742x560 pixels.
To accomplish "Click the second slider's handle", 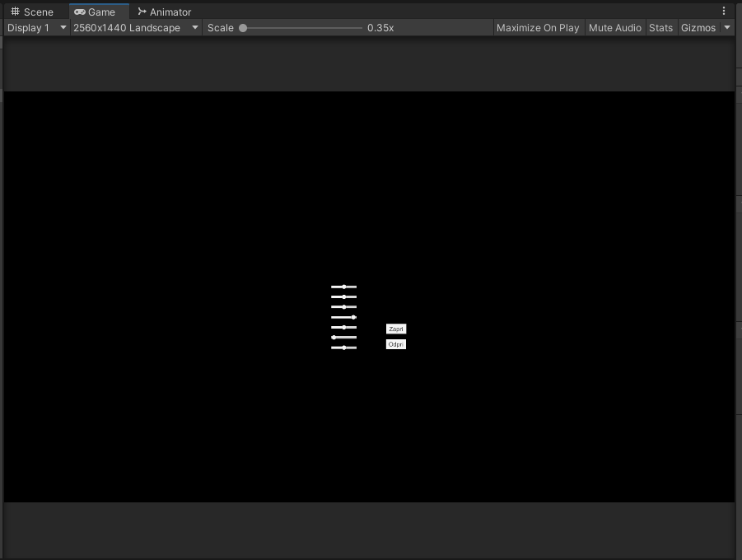I will pyautogui.click(x=344, y=296).
